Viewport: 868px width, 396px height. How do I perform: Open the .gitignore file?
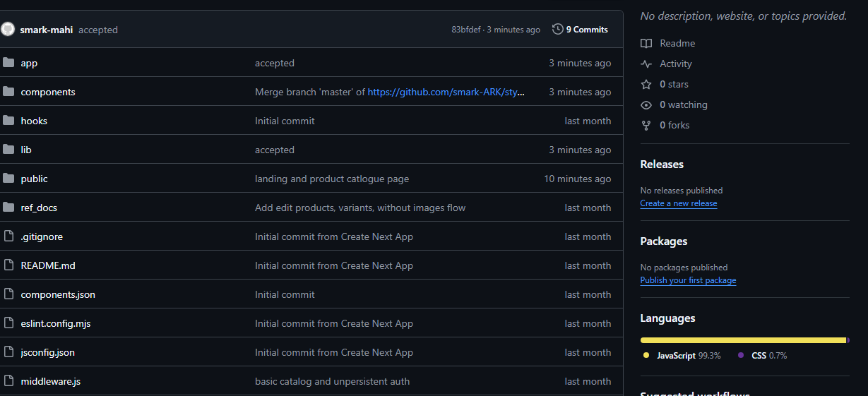point(42,236)
